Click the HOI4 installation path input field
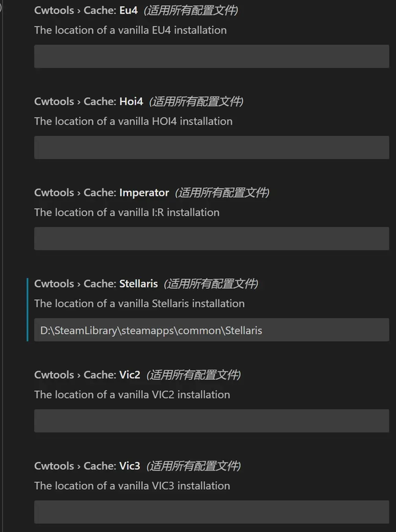The height and width of the screenshot is (532, 396). click(x=211, y=148)
